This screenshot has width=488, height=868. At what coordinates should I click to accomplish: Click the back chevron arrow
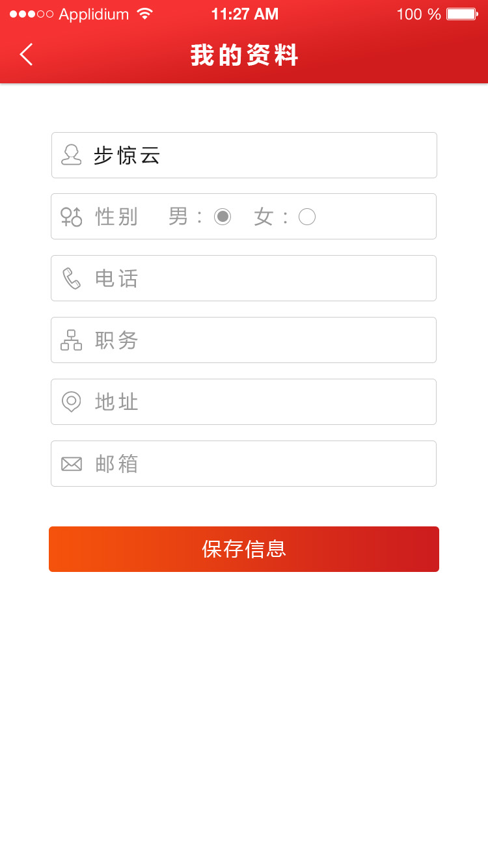pos(25,55)
